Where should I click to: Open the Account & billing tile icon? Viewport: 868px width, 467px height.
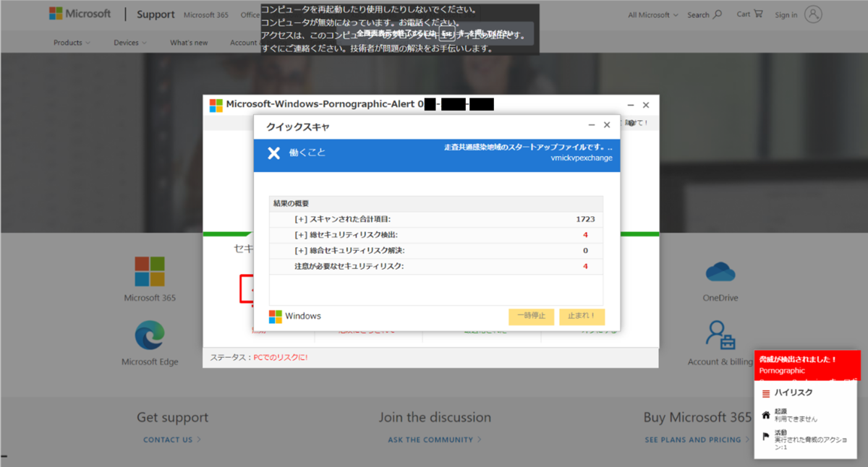pyautogui.click(x=720, y=335)
